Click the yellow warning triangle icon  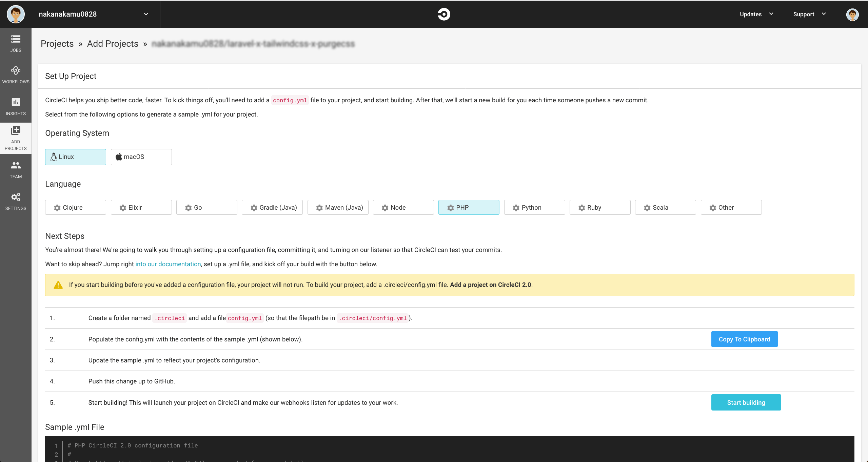coord(58,285)
